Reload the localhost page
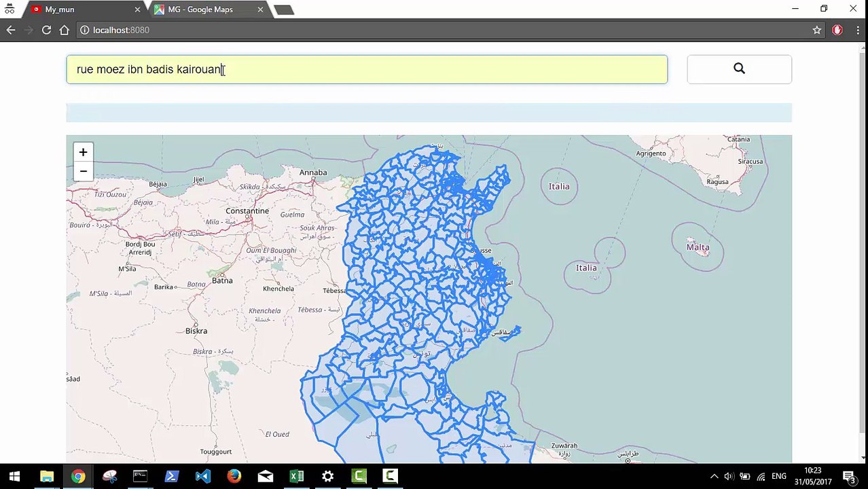This screenshot has width=868, height=489. pos(46,30)
